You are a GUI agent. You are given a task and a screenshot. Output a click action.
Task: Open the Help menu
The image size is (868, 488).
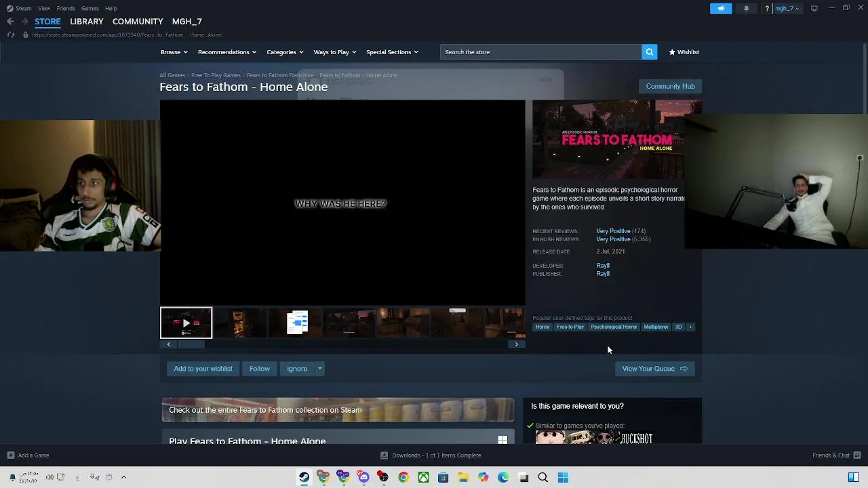[111, 8]
